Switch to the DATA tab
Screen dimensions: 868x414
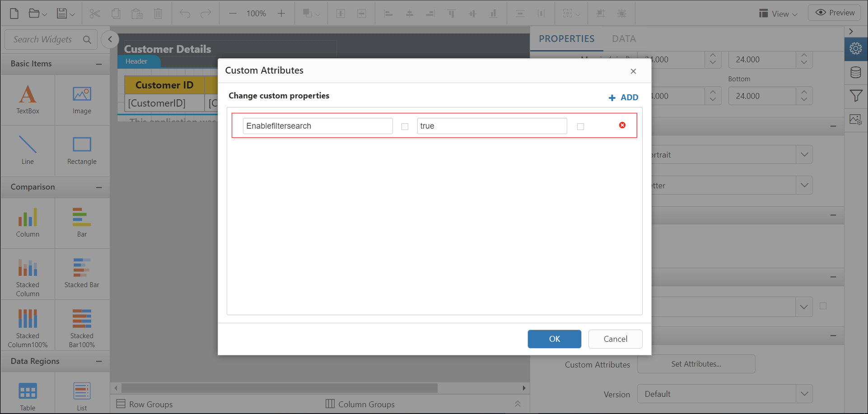(x=624, y=39)
